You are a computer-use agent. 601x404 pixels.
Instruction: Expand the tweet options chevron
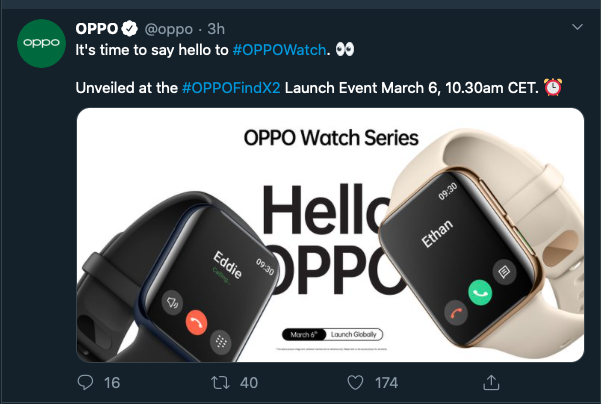tap(576, 26)
